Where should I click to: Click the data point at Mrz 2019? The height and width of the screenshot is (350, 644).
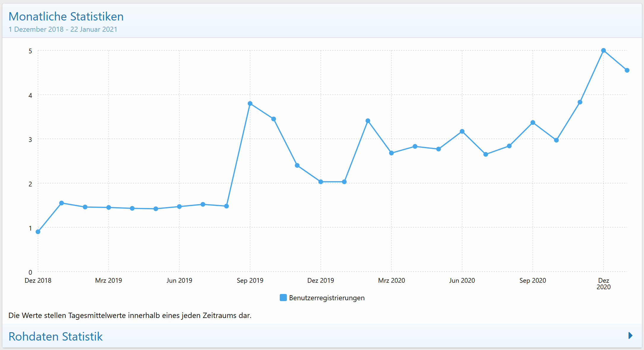coord(109,207)
